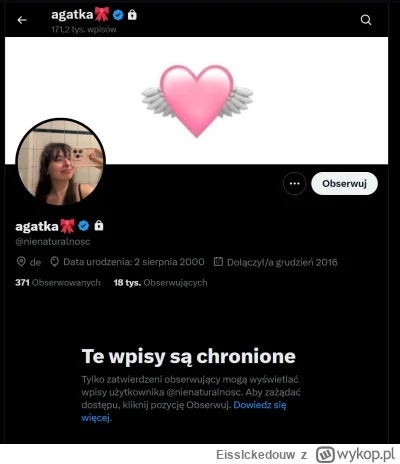Open the 371 Obserwowanych list
Viewport: 400px width, 464px height.
click(58, 283)
